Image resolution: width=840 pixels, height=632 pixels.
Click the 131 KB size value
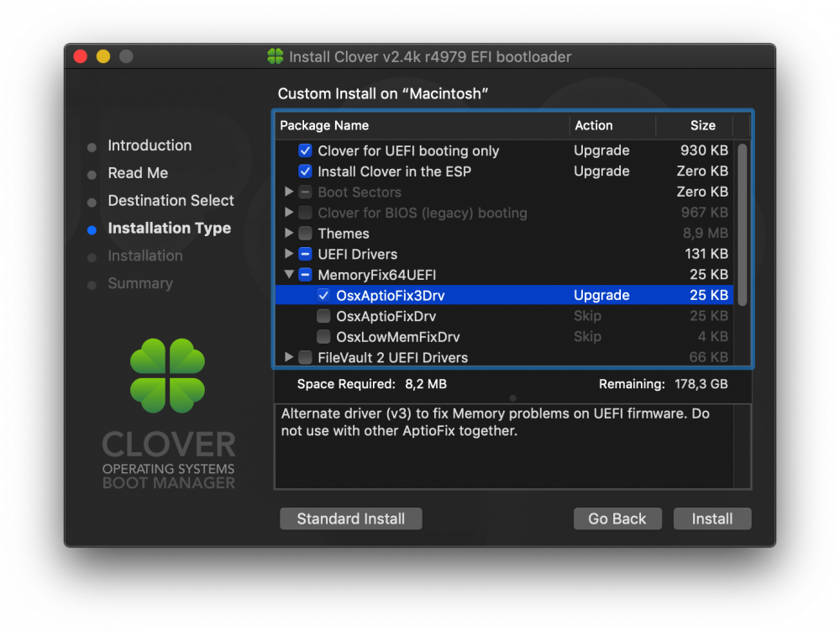pyautogui.click(x=706, y=254)
